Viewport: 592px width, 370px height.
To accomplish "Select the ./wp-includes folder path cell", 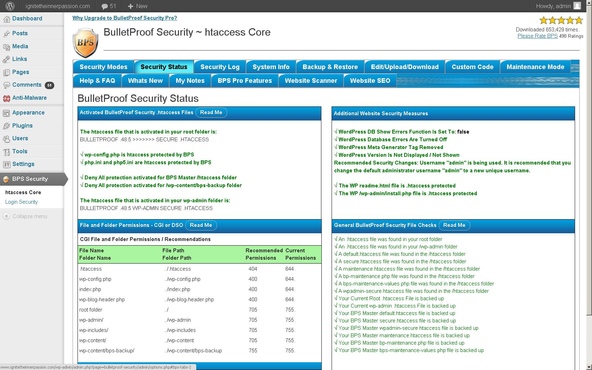I will [180, 330].
